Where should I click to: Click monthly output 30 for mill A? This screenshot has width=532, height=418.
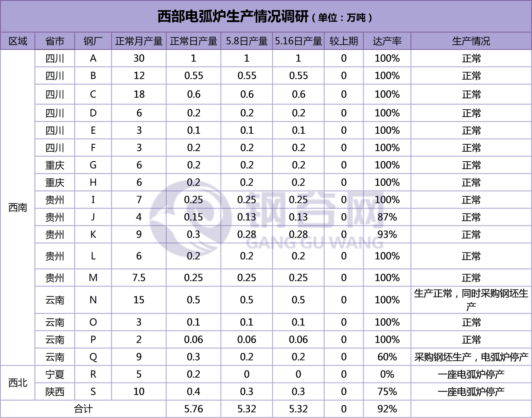pos(139,58)
